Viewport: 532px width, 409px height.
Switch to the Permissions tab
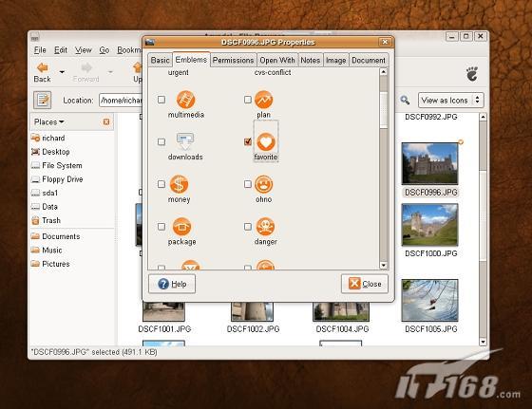point(233,60)
